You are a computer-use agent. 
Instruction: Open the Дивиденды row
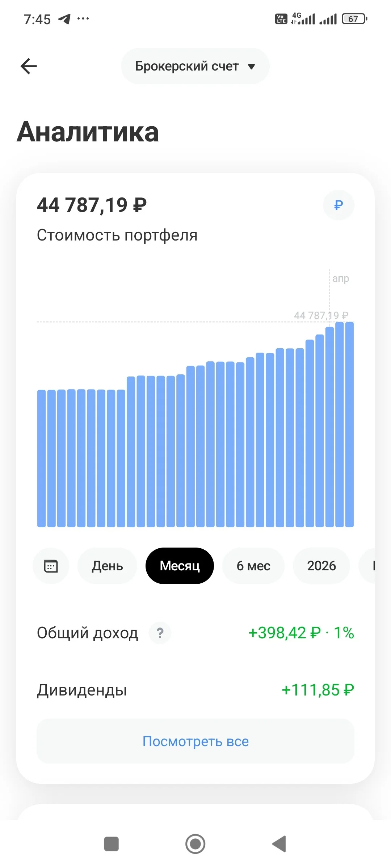(x=195, y=690)
